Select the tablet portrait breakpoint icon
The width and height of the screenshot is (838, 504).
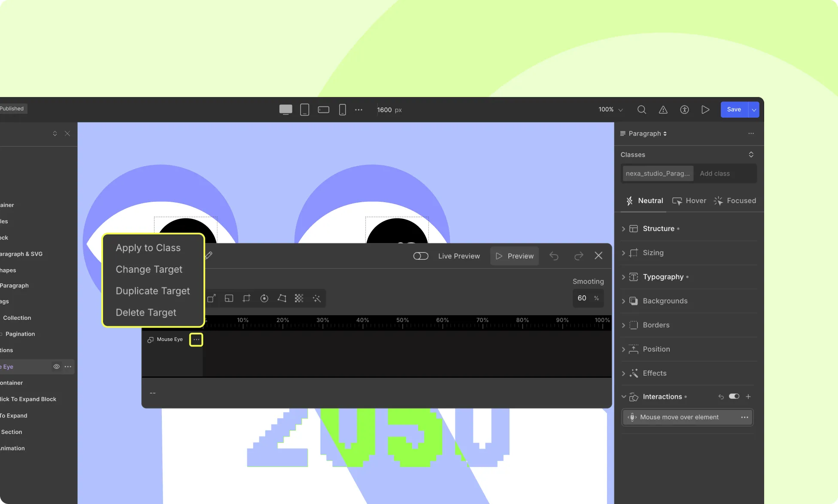(304, 110)
